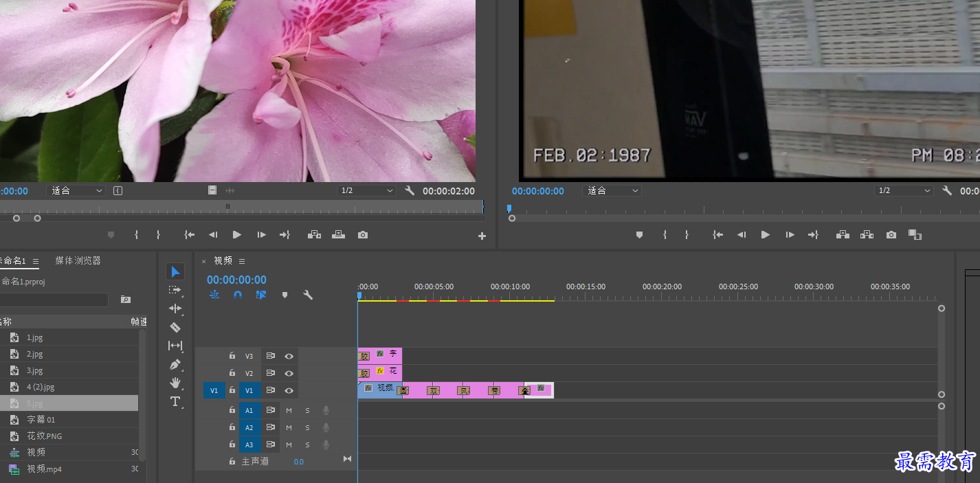Click Drag Video Only filmstrip icon
980x483 pixels.
pos(212,190)
